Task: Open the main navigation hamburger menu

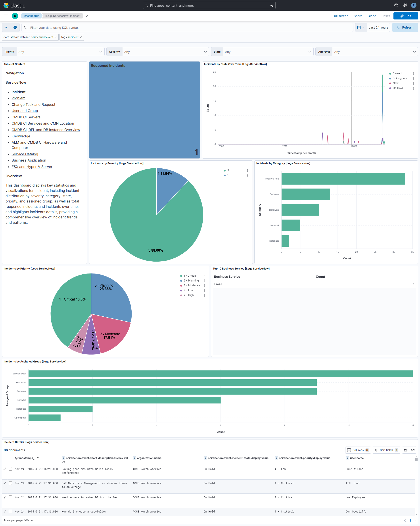Action: (x=6, y=16)
